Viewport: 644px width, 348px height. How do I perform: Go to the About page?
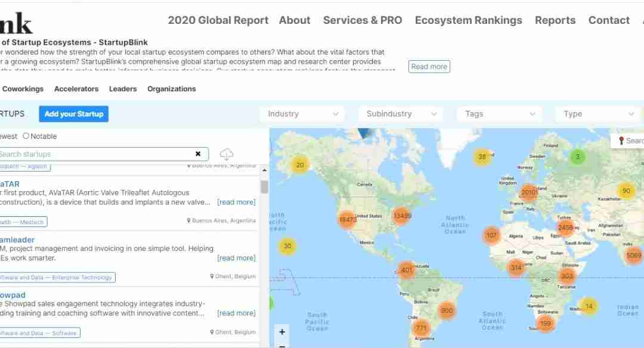tap(295, 20)
